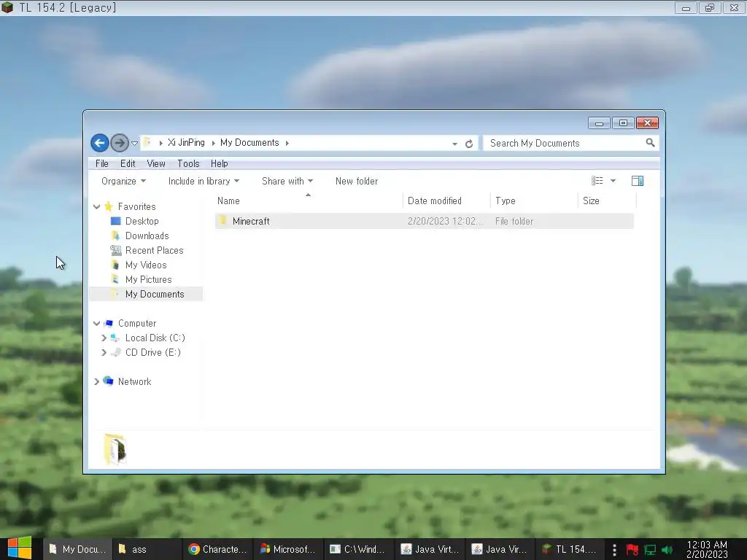Viewport: 747px width, 560px height.
Task: Expand Local Disk (C:)
Action: point(104,338)
